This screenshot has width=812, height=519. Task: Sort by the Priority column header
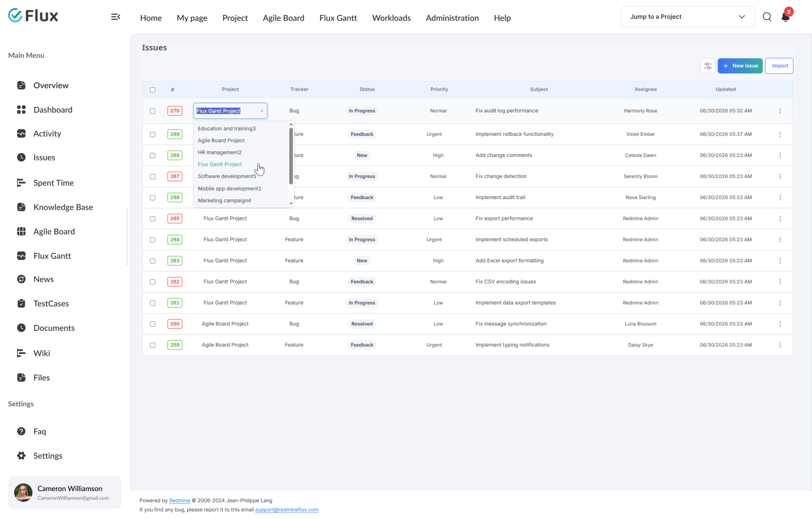[439, 89]
